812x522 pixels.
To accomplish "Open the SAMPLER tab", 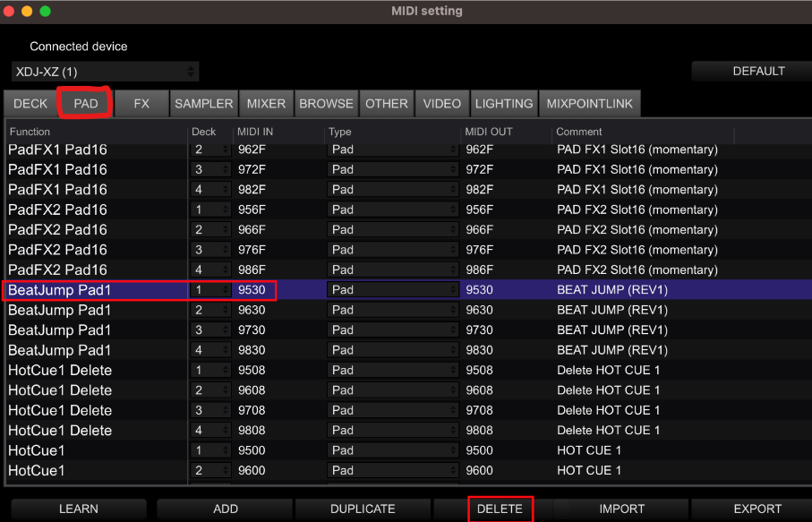I will coord(203,103).
